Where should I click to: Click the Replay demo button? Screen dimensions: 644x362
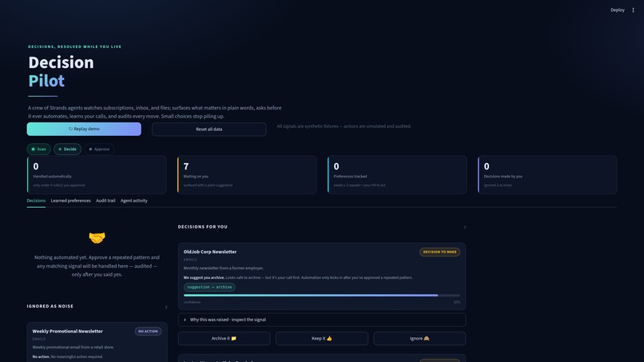click(x=84, y=129)
